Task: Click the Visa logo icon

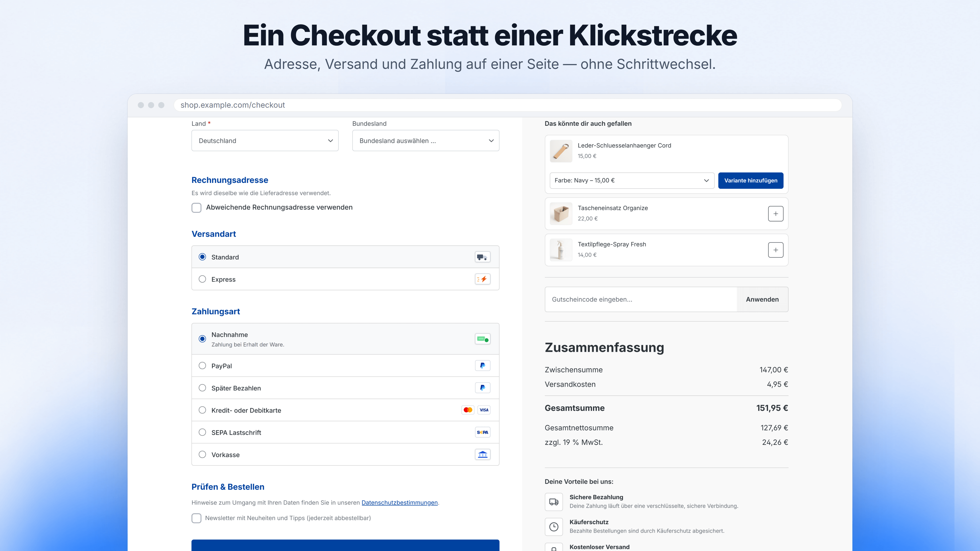Action: click(484, 410)
